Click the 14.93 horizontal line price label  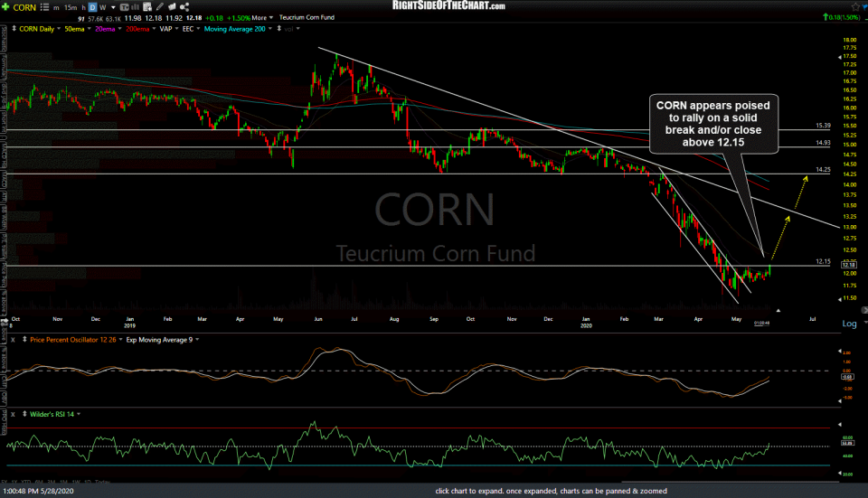[823, 143]
